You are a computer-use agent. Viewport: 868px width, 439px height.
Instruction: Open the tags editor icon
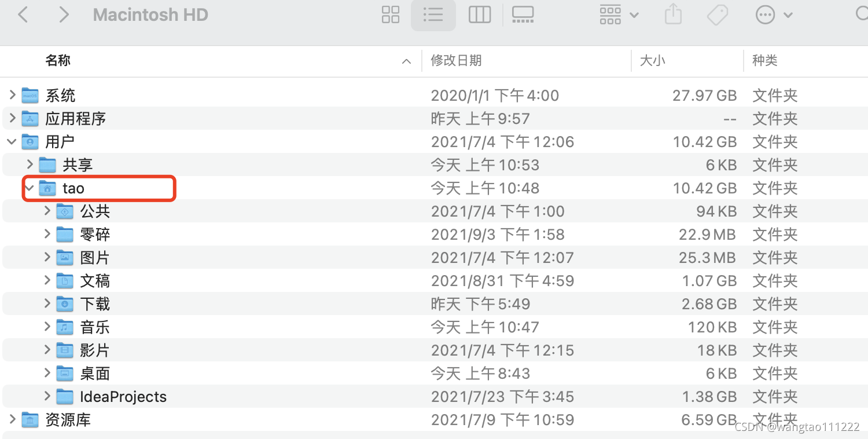pos(718,15)
